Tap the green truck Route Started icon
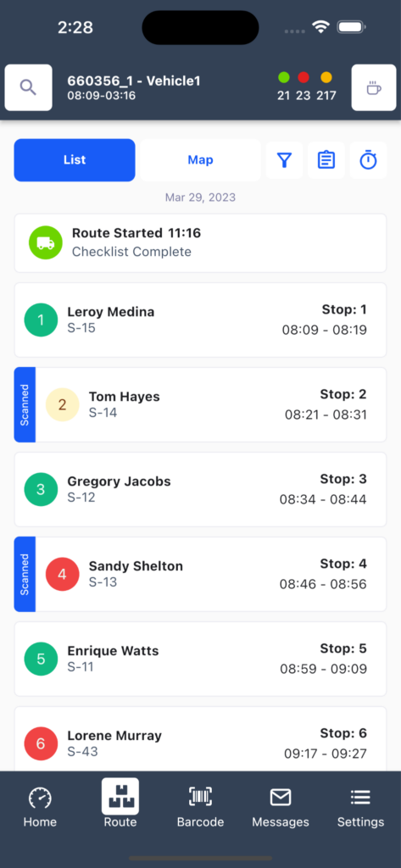401x868 pixels. click(x=46, y=242)
